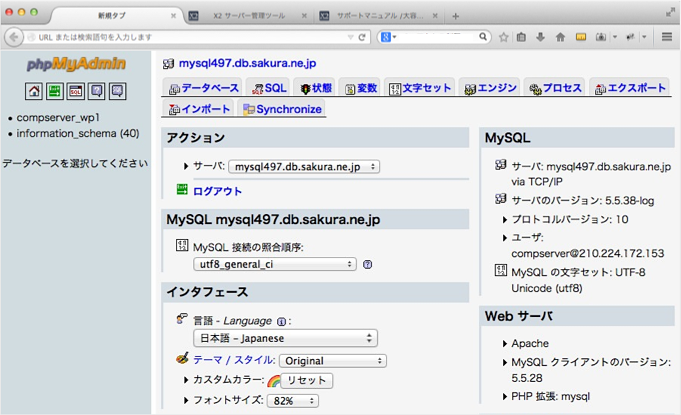
Task: Open the エンジン engines tab
Action: 490,88
